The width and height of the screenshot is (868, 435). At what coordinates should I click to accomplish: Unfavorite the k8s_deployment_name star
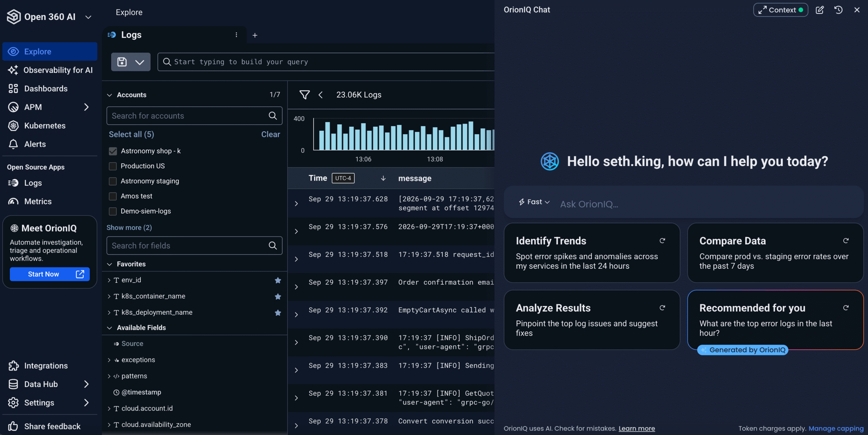[x=278, y=313]
